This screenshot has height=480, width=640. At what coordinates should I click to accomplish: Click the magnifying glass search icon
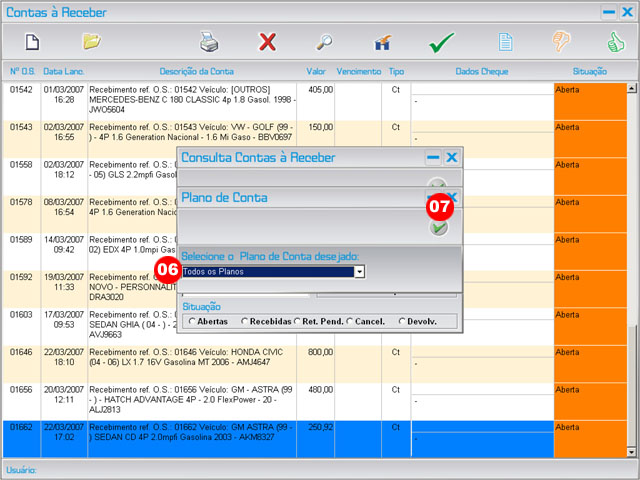click(x=325, y=42)
